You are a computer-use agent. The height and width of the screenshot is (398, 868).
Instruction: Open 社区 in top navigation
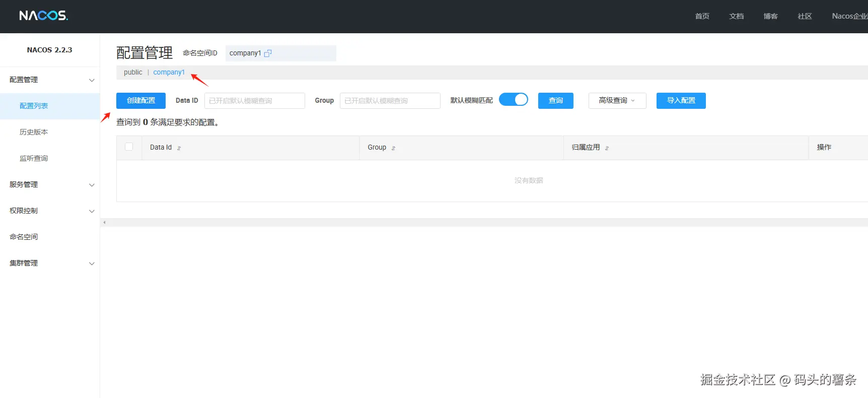coord(805,16)
